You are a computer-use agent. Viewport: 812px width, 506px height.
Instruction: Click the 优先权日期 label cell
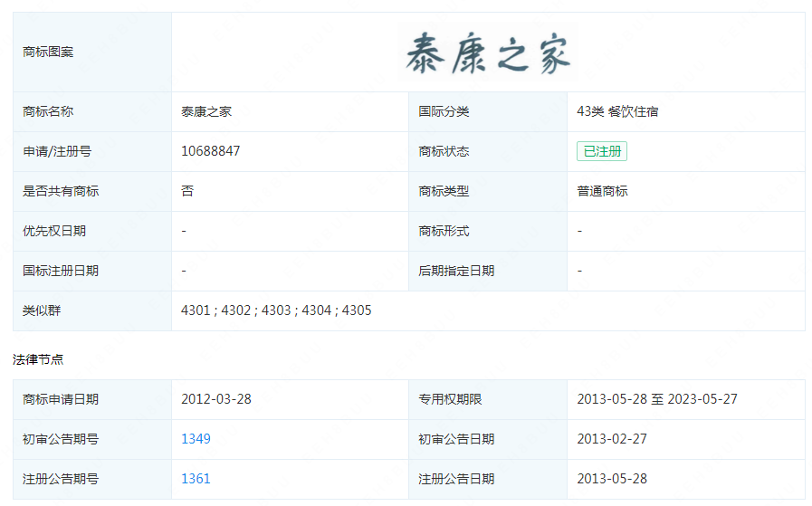pyautogui.click(x=92, y=232)
